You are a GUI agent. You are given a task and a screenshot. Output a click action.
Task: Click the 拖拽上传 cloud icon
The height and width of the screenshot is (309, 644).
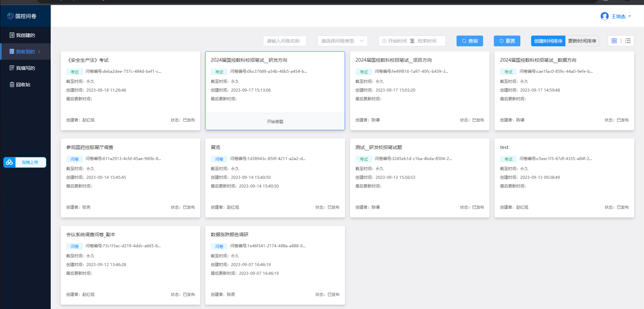[9, 162]
